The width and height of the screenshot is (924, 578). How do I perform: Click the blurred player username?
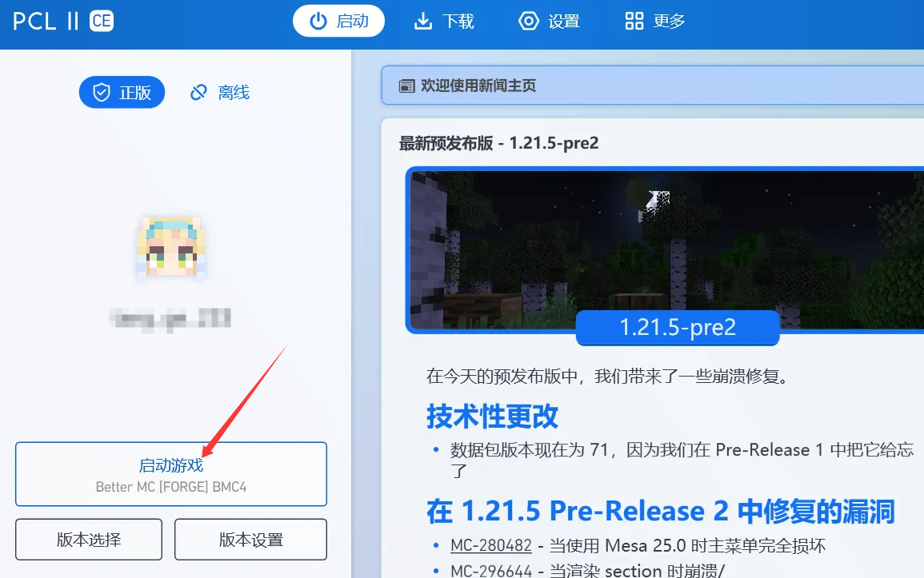click(170, 320)
